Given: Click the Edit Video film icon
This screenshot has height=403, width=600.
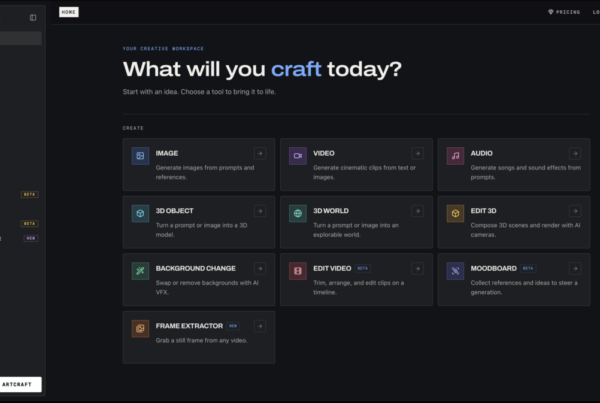Looking at the screenshot, I should (x=298, y=271).
